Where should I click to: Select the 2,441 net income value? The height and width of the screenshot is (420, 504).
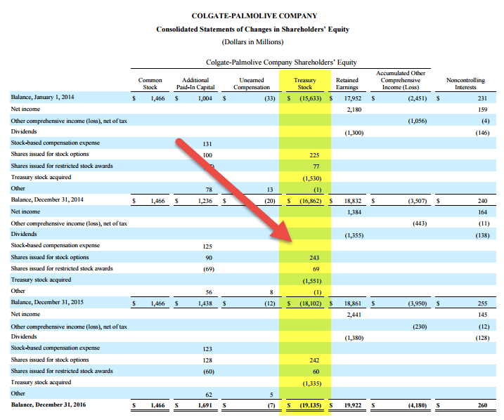[354, 315]
